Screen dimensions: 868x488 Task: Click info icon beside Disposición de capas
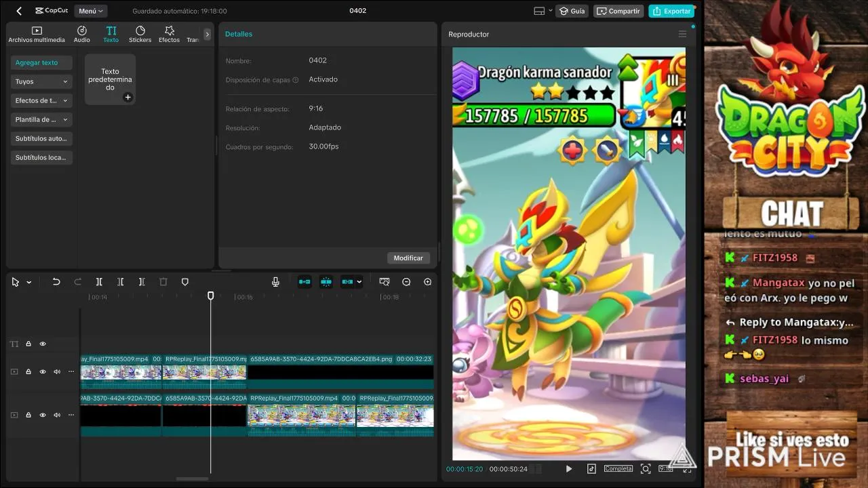[x=296, y=80]
